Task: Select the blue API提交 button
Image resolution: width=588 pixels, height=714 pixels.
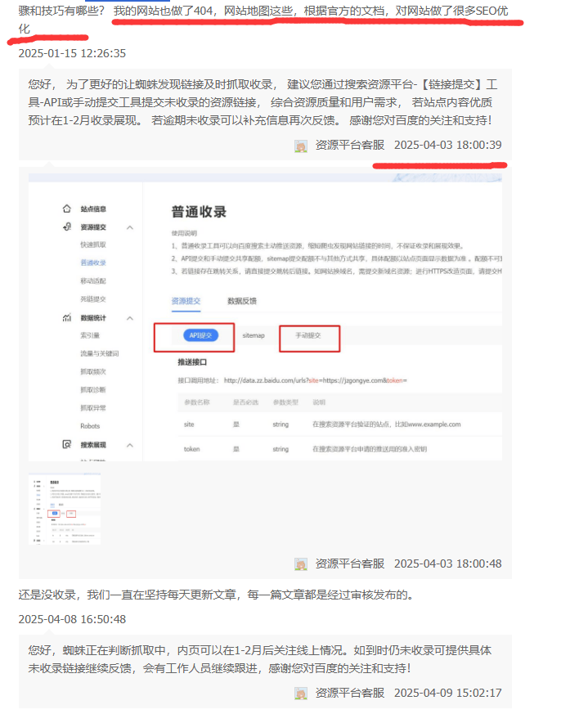Action: (x=201, y=335)
